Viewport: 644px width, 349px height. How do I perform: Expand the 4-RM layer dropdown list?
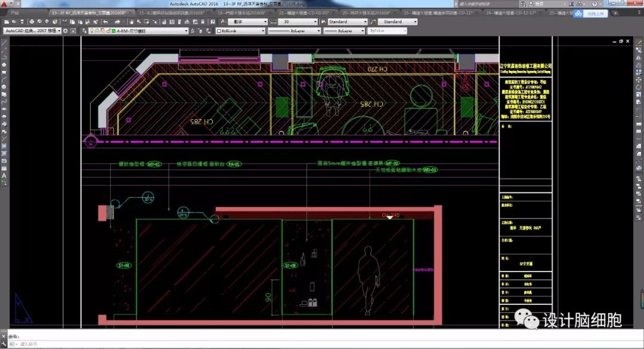pos(185,30)
